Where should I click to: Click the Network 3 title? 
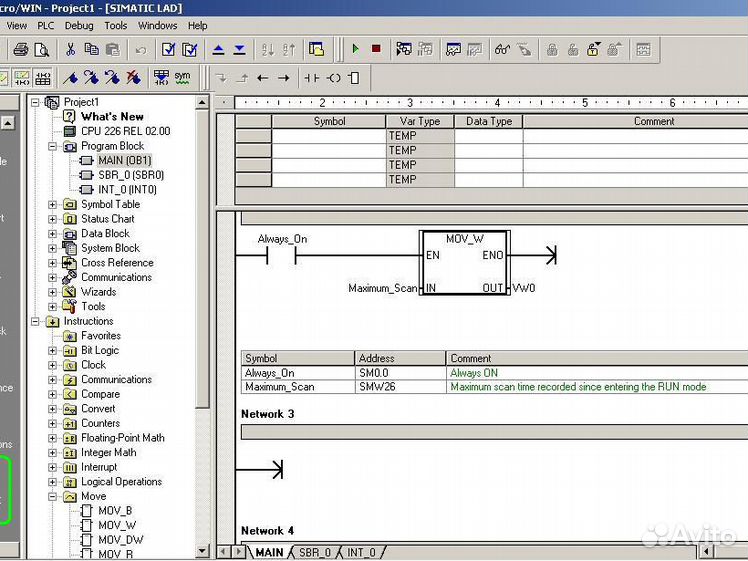268,414
